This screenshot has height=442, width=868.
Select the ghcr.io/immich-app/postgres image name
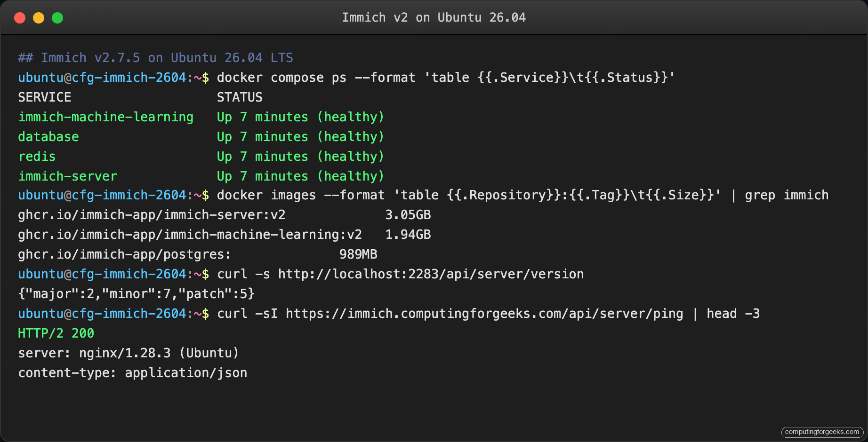tap(124, 254)
